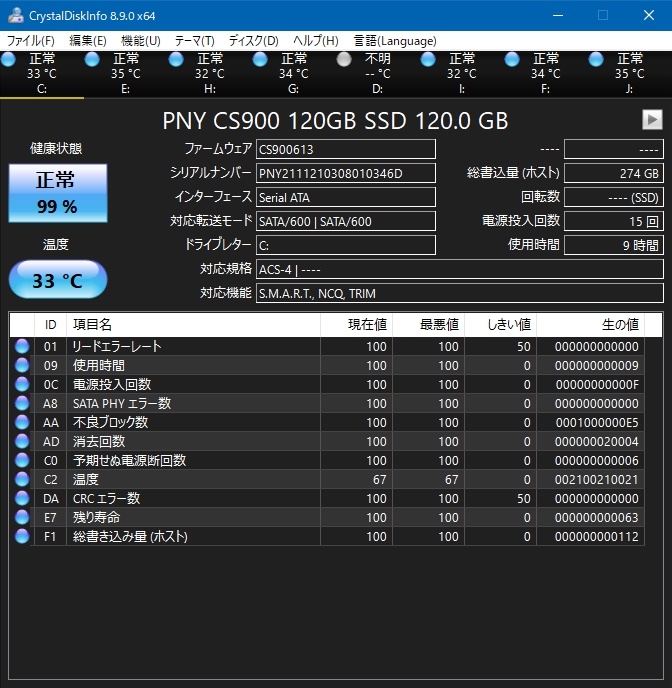Viewport: 672px width, 688px height.
Task: Select drive E: status orb
Action: click(x=93, y=60)
